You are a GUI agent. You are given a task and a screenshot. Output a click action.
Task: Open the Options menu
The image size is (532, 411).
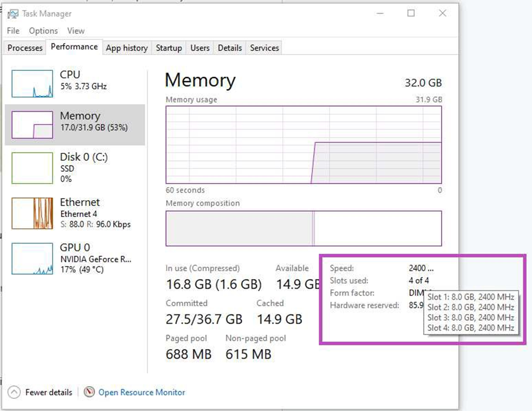43,31
